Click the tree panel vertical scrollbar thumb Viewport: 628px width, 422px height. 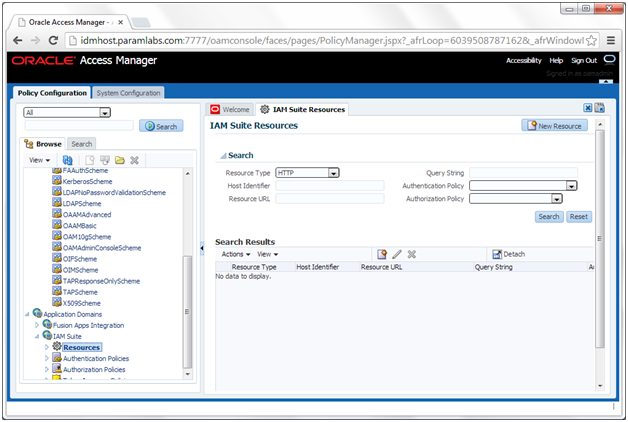(x=187, y=311)
